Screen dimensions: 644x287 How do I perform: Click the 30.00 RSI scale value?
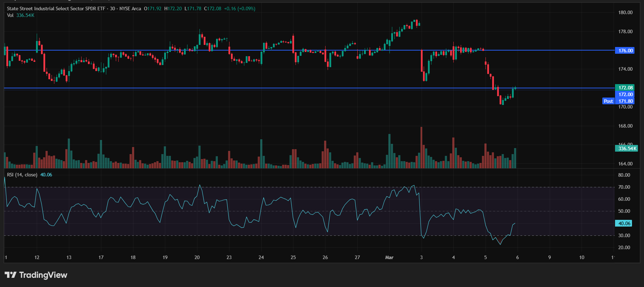tap(624, 235)
